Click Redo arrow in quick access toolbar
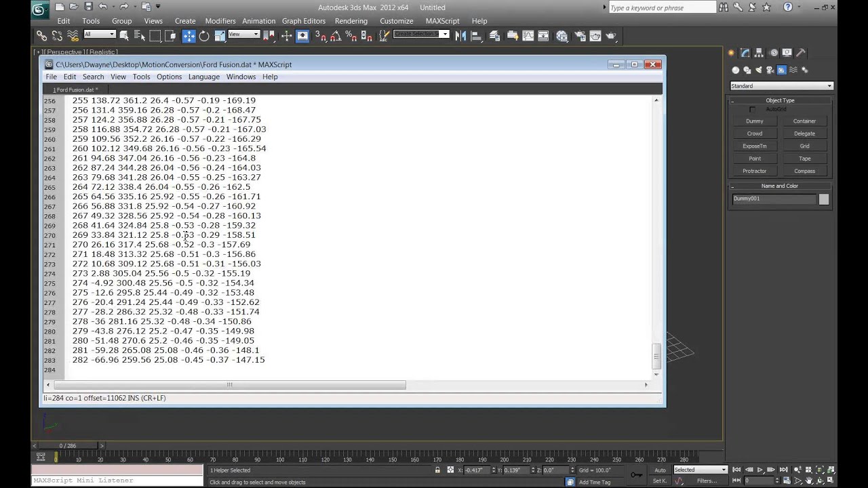868x488 pixels. [124, 7]
